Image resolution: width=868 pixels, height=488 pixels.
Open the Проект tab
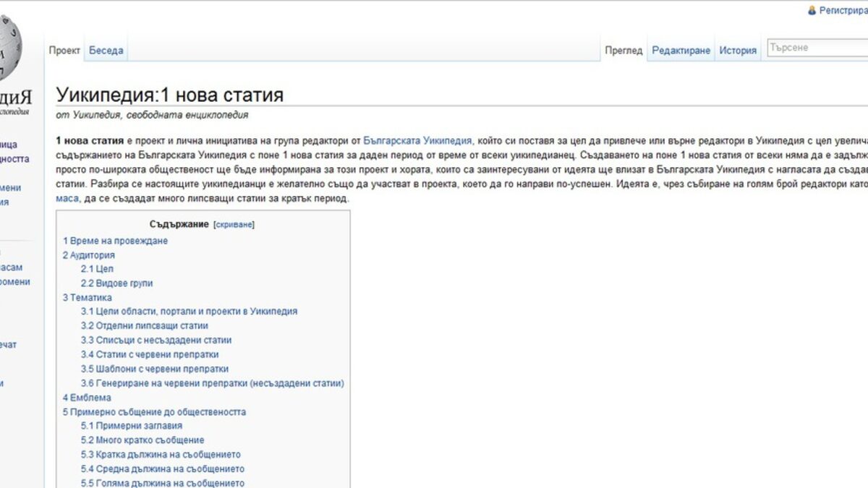tap(64, 51)
